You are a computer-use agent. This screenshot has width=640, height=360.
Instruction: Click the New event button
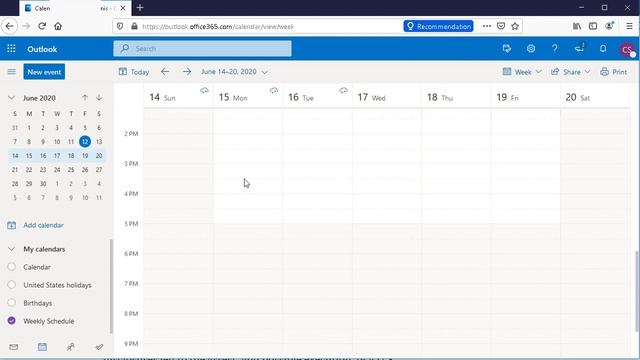[44, 72]
